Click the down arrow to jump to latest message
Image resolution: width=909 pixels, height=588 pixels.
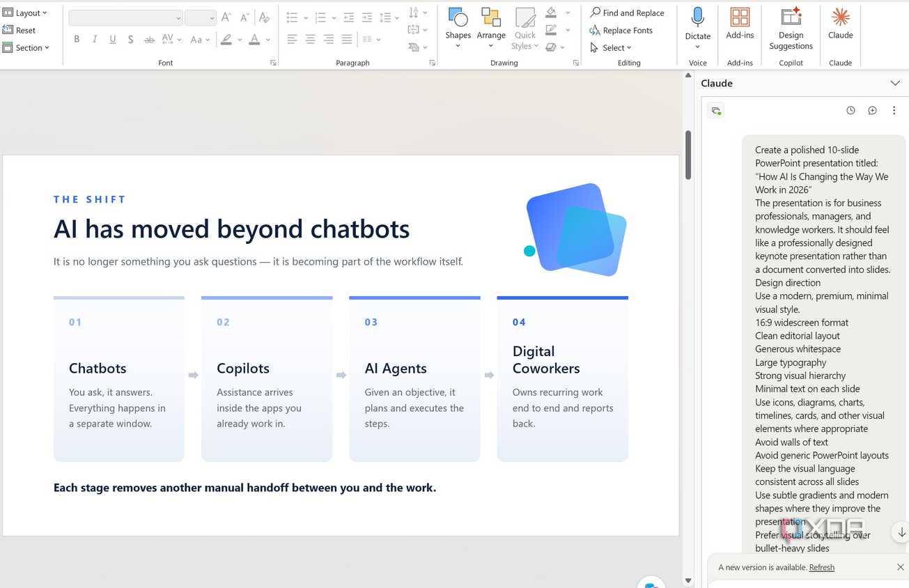coord(901,532)
